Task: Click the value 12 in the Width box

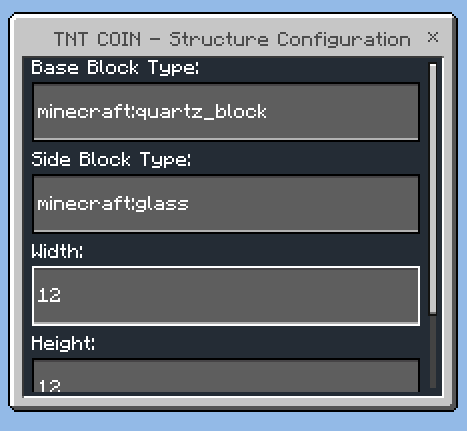Action: [x=49, y=295]
